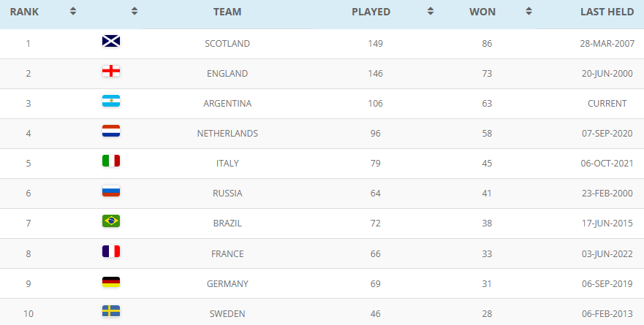Open the ARGENTINA team name
This screenshot has width=644, height=325.
click(227, 104)
